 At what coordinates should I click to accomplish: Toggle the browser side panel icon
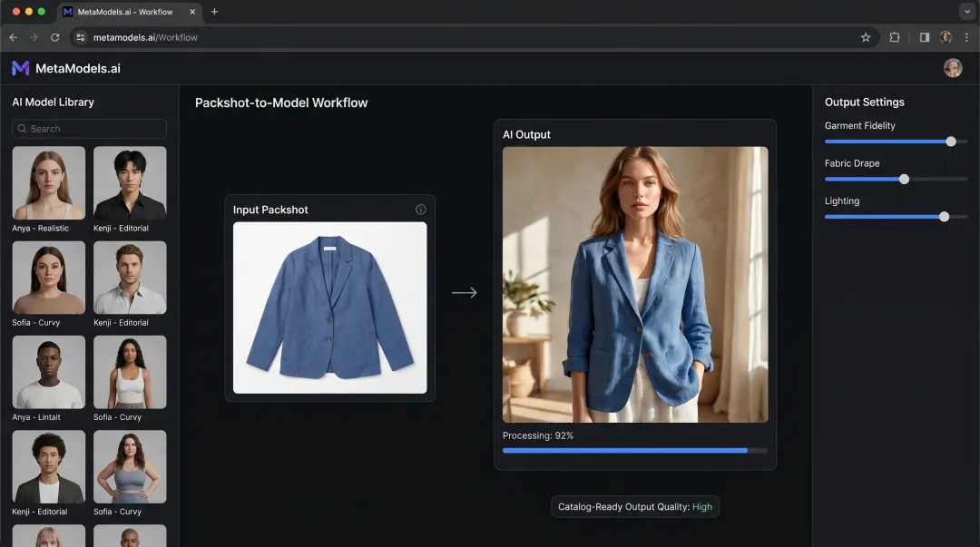click(x=925, y=37)
